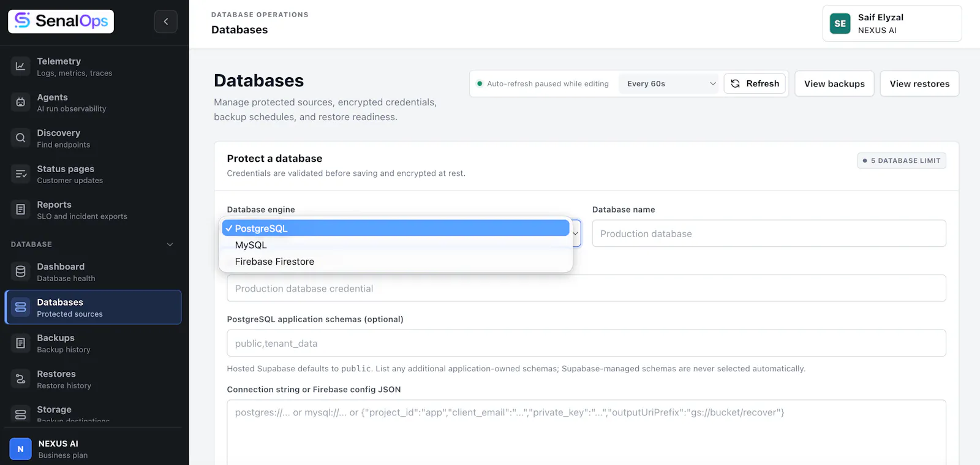Collapse the sidebar with the chevron button
This screenshot has width=980, height=465.
[165, 21]
